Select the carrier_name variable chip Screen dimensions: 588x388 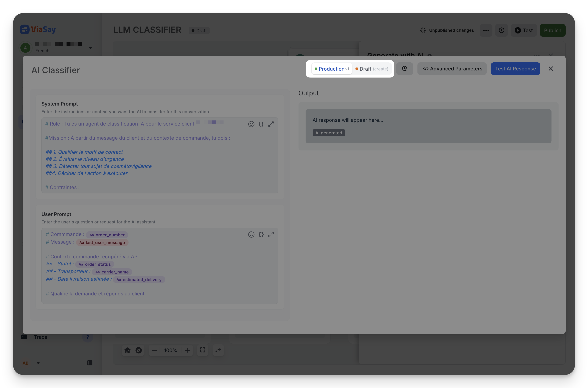112,272
